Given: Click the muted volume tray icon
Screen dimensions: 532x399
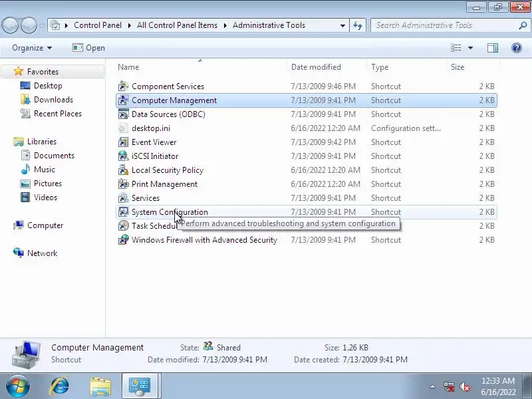Looking at the screenshot, I should [x=465, y=386].
